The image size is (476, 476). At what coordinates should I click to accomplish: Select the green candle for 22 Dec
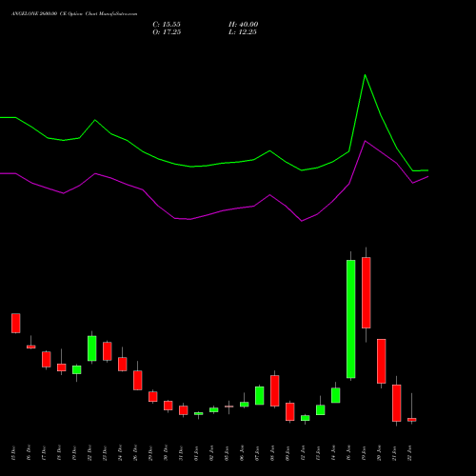(x=91, y=348)
